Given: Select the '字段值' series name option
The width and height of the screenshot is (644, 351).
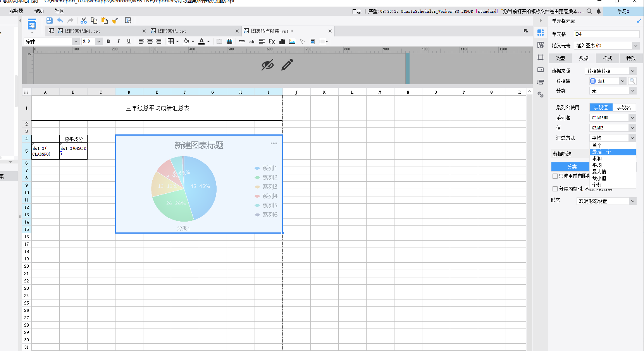Looking at the screenshot, I should click(x=601, y=107).
